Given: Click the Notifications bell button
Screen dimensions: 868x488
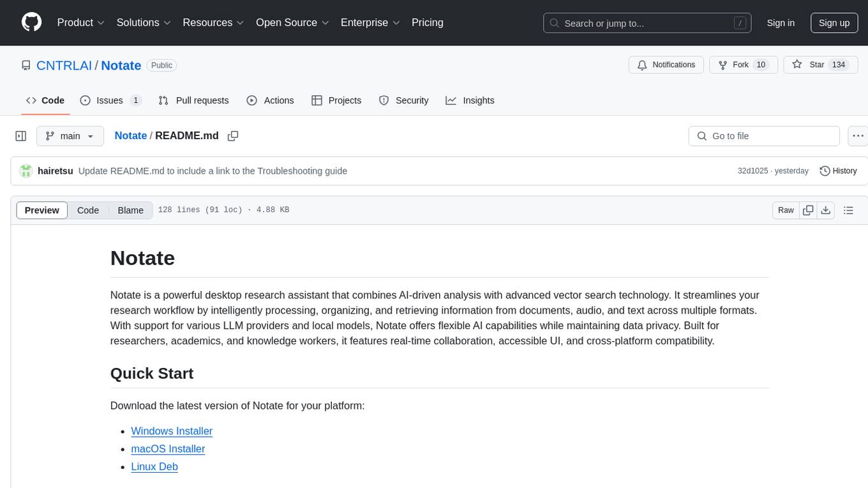Looking at the screenshot, I should (666, 65).
